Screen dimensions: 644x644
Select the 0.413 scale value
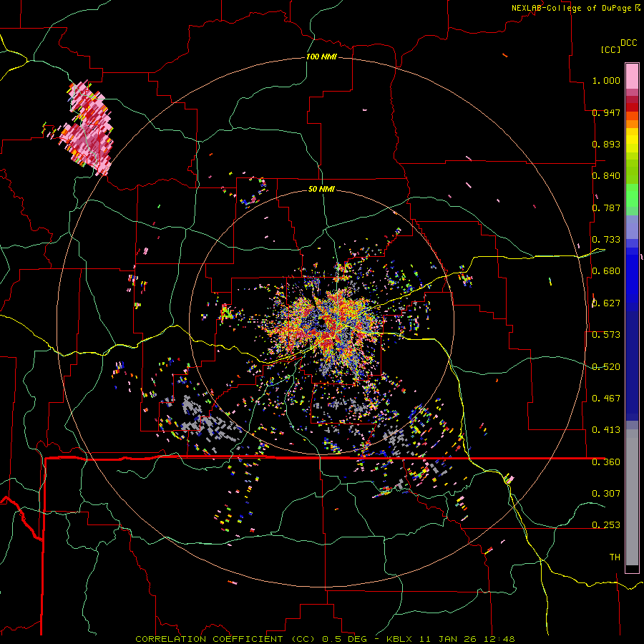point(606,430)
